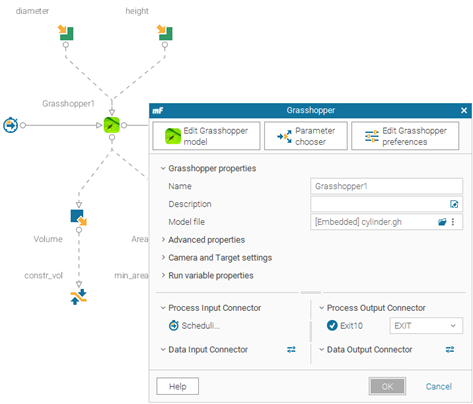Image resolution: width=473 pixels, height=404 pixels.
Task: Toggle the Exit10 output connector checkmark
Action: (x=332, y=325)
